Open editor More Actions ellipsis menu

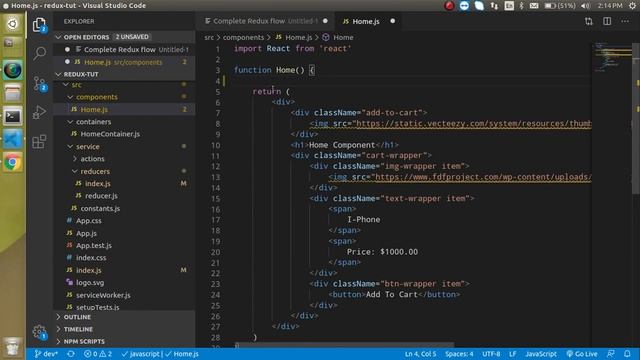click(625, 21)
